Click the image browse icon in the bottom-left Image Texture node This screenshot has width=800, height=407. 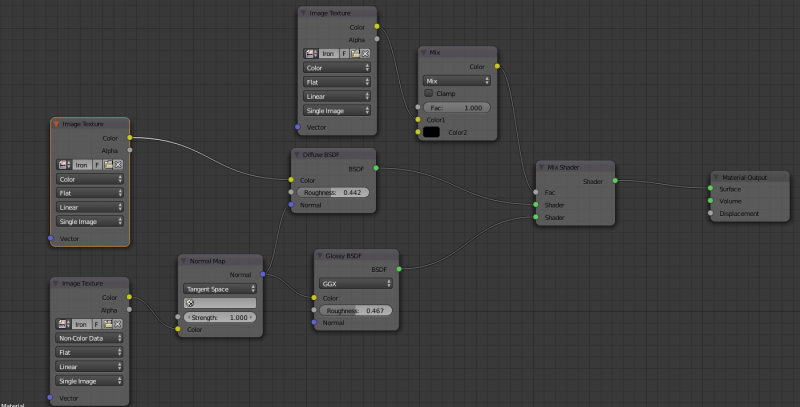click(x=64, y=323)
